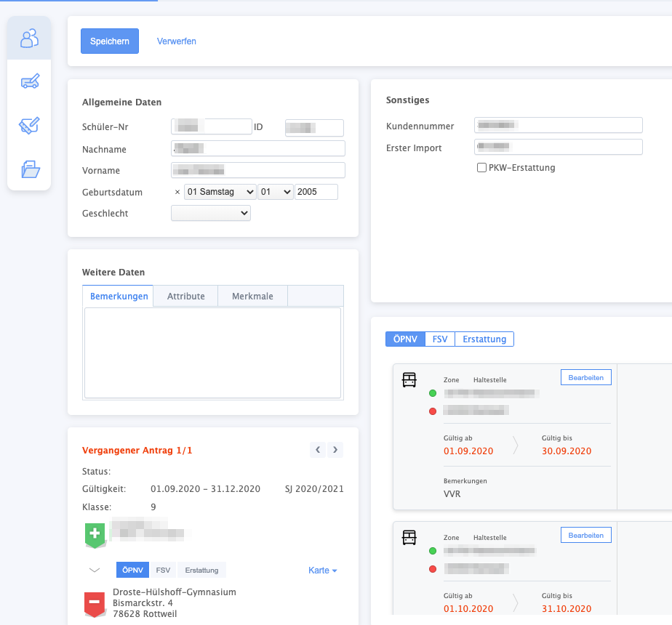Select FSV tab in the right panel
This screenshot has height=625, width=672.
pyautogui.click(x=440, y=339)
